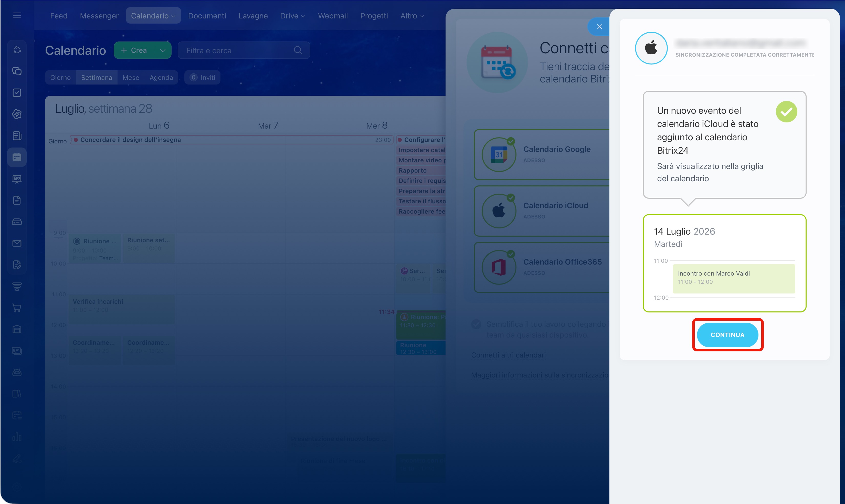Click the magnifier icon in the search field
845x504 pixels.
(x=298, y=50)
